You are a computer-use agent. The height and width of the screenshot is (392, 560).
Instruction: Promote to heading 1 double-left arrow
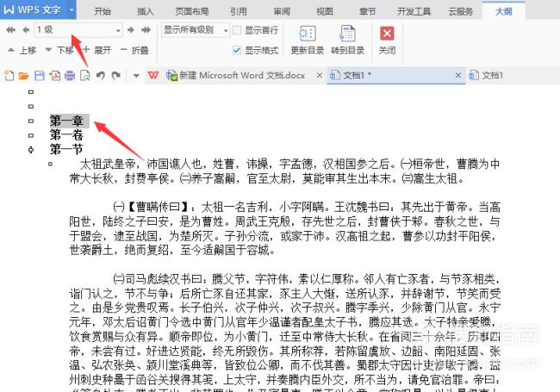pyautogui.click(x=10, y=30)
